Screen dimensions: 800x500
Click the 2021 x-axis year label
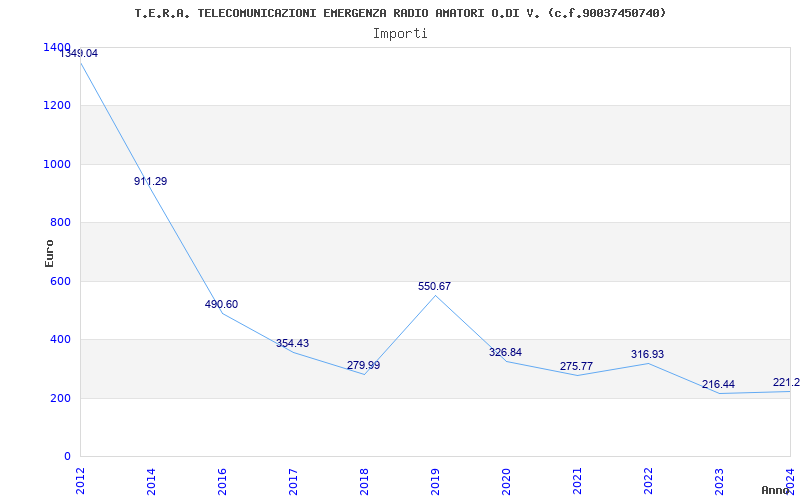[577, 481]
